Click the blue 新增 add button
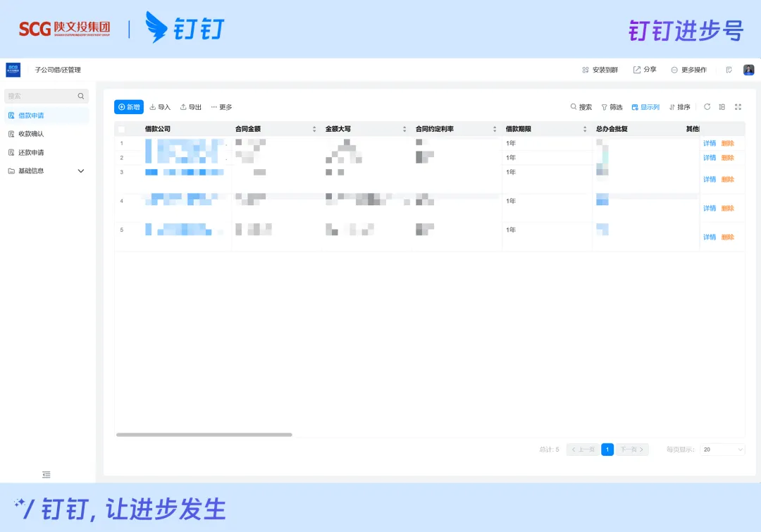 [x=129, y=107]
